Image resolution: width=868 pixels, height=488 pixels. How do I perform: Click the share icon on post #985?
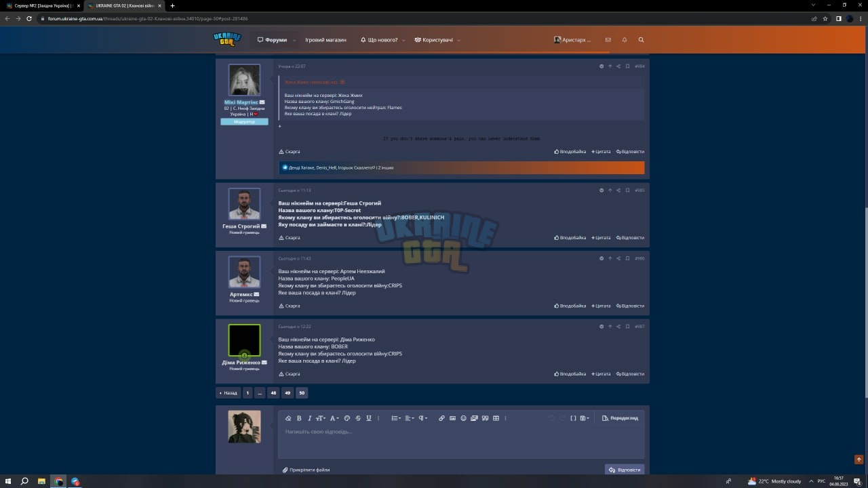click(x=618, y=190)
